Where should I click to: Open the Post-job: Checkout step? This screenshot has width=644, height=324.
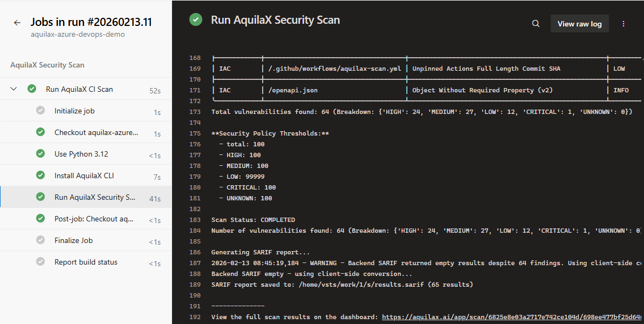pyautogui.click(x=93, y=219)
